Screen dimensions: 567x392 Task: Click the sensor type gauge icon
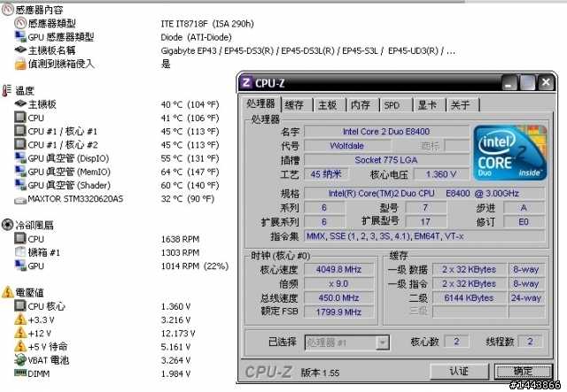click(20, 23)
